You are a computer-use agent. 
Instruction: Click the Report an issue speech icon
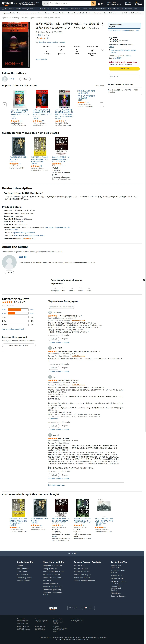37,42
